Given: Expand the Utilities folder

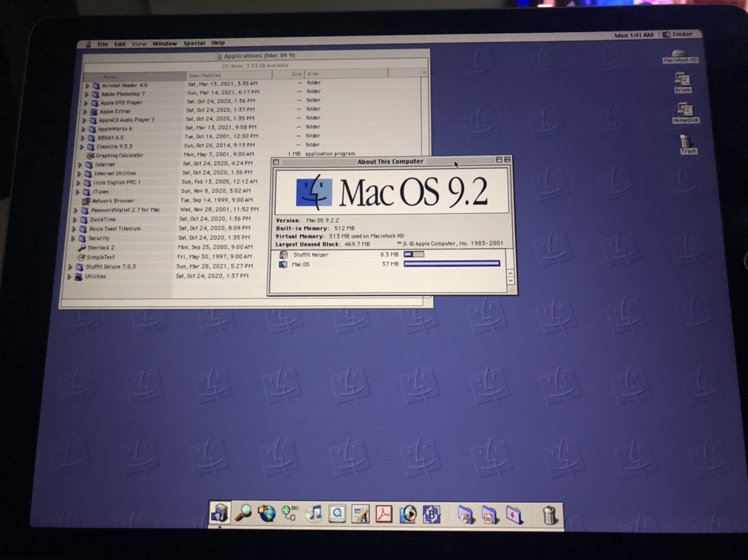Looking at the screenshot, I should point(70,277).
